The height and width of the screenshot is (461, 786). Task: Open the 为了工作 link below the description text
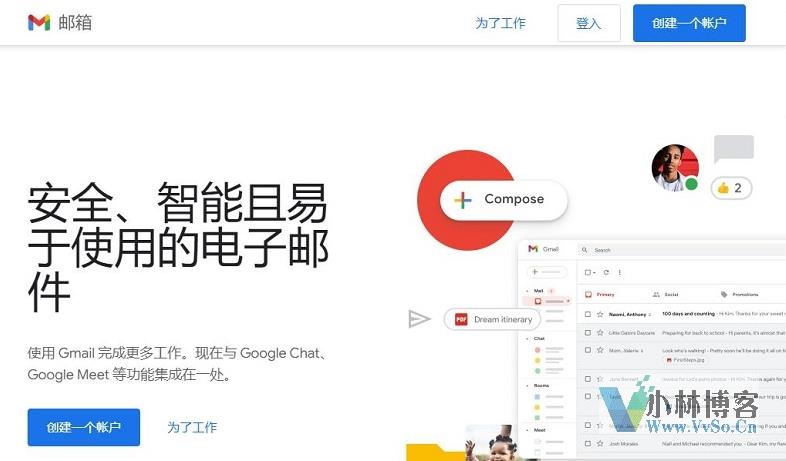click(192, 427)
